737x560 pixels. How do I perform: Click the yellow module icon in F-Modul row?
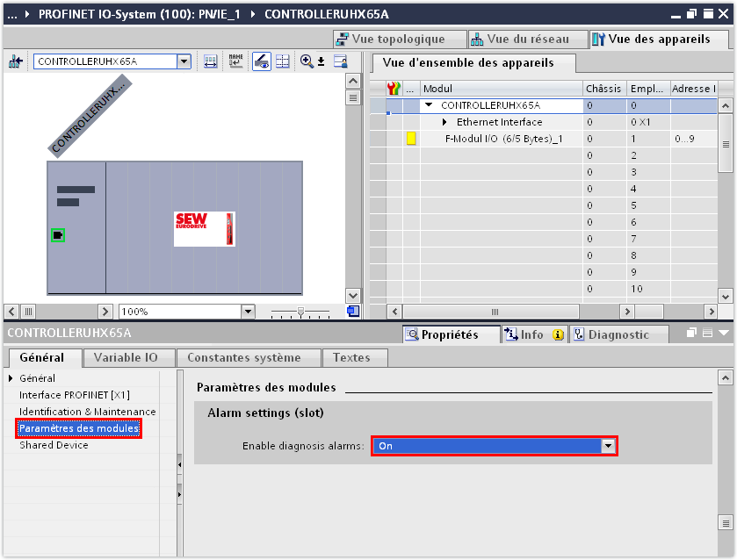pos(410,139)
